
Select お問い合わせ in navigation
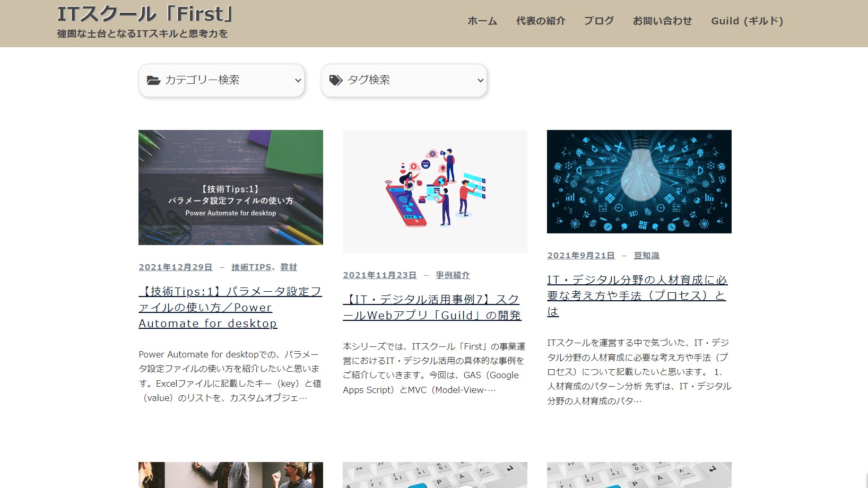pos(662,21)
